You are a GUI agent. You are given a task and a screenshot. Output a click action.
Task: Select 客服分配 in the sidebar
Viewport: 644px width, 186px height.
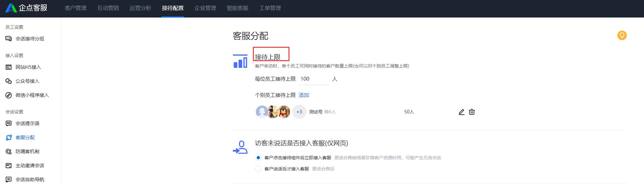pos(25,138)
